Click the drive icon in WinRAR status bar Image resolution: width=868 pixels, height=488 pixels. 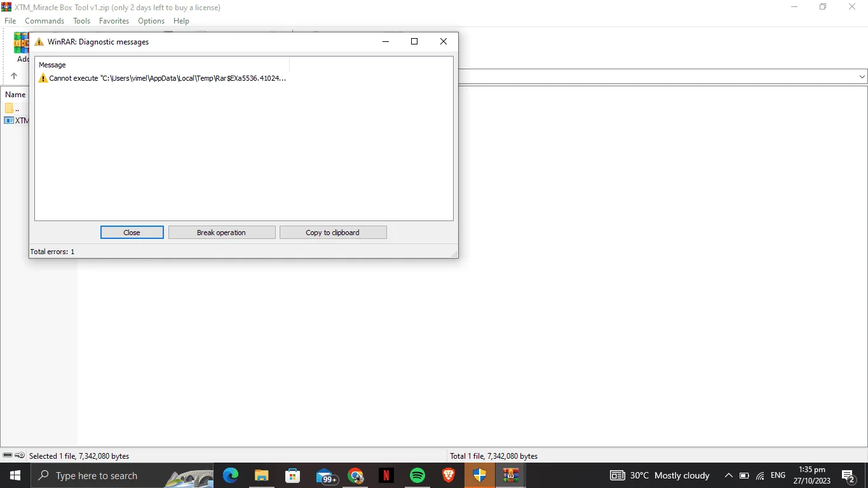[x=8, y=456]
